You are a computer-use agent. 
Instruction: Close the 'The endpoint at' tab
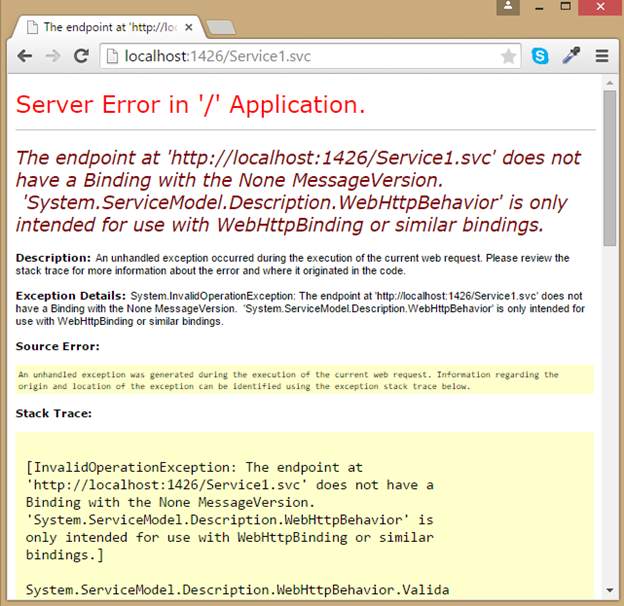189,27
